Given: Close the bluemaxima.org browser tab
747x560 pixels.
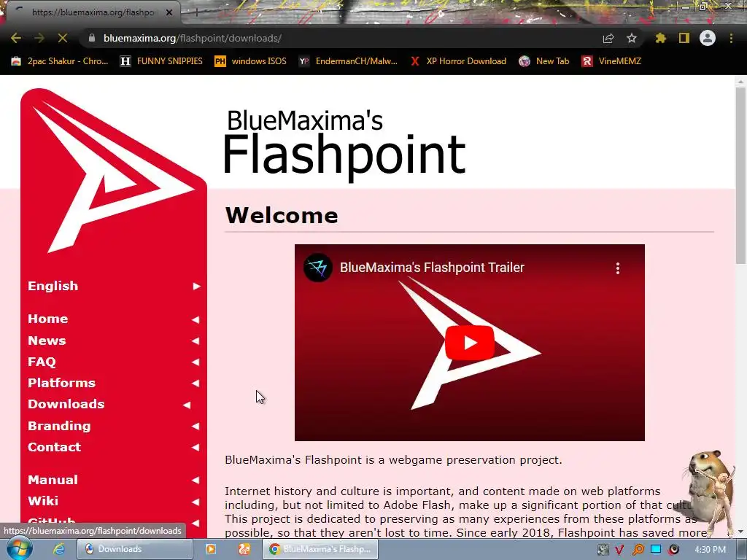Looking at the screenshot, I should tap(169, 12).
